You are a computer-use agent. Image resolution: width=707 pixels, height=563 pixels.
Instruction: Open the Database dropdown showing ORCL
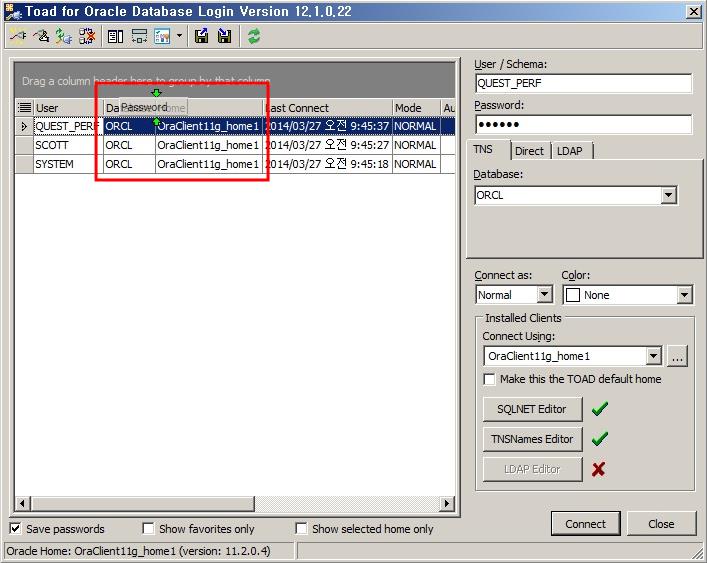pos(669,196)
